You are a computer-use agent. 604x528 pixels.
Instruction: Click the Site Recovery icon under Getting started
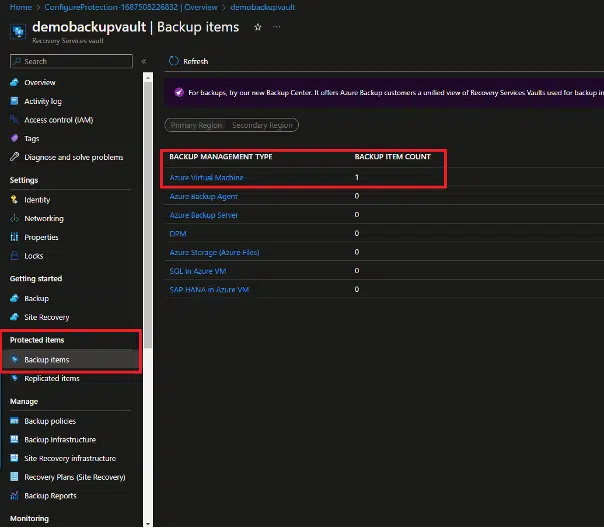(14, 317)
